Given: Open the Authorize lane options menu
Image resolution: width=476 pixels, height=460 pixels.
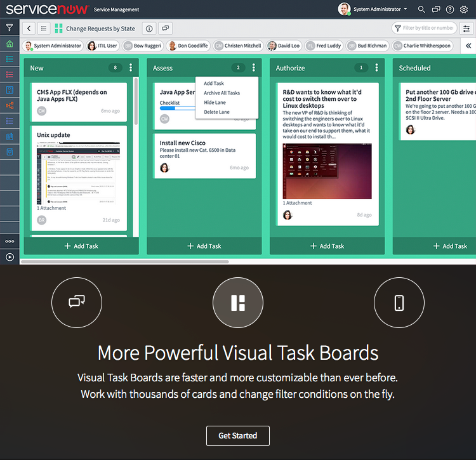Looking at the screenshot, I should 377,68.
